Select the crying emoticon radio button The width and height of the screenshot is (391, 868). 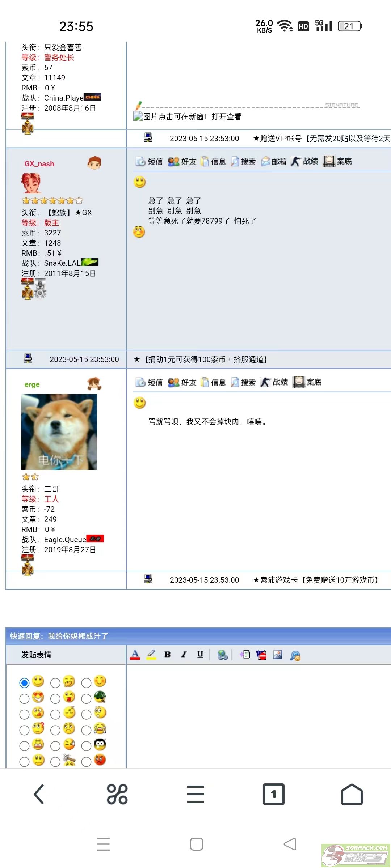click(86, 730)
